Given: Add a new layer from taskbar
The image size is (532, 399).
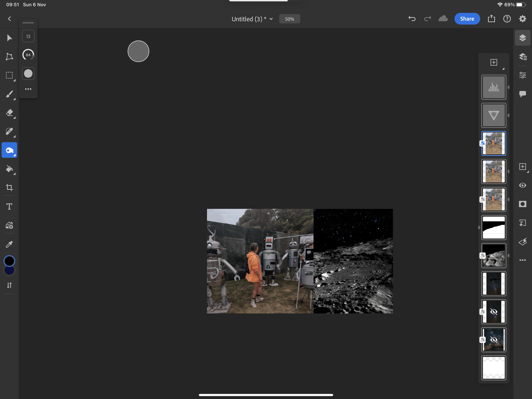Looking at the screenshot, I should pos(523,167).
